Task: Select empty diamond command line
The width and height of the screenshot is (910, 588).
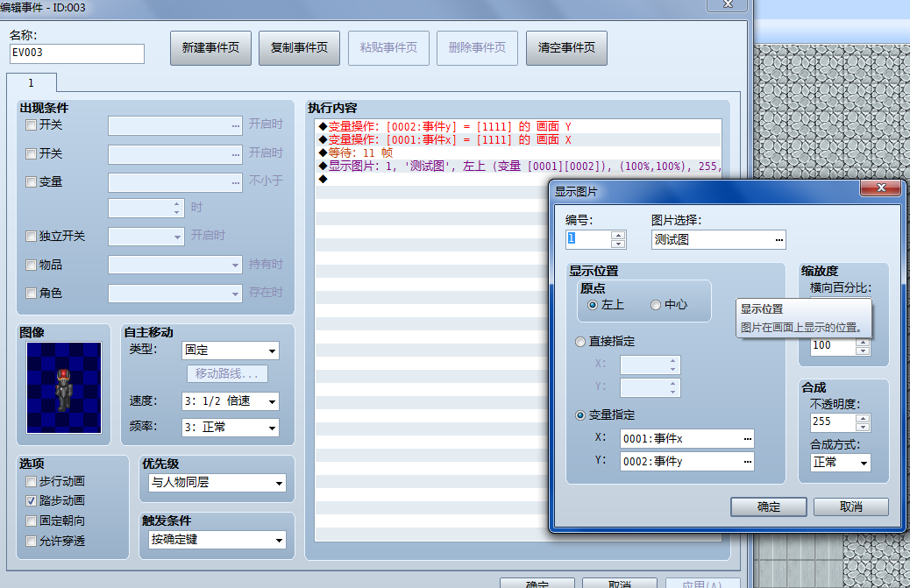Action: [432, 179]
